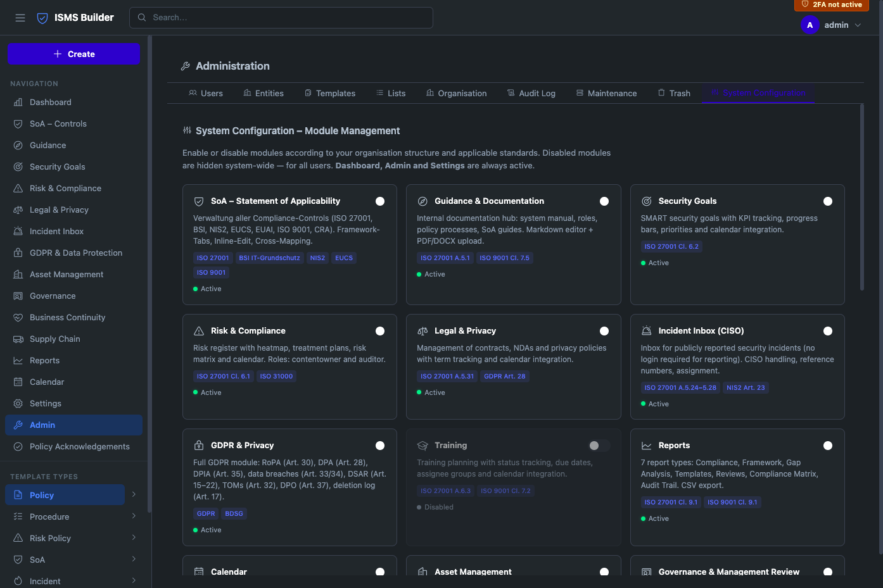Click the 2FA not active warning badge
883x588 pixels.
(x=832, y=5)
